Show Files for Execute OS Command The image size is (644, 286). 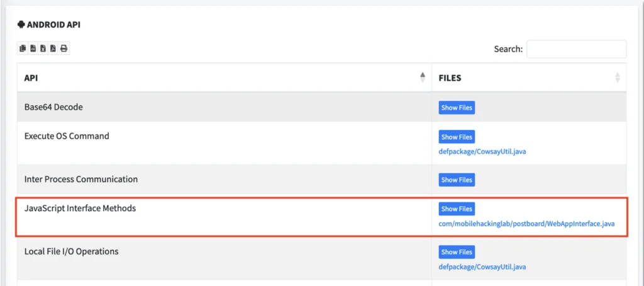(457, 137)
